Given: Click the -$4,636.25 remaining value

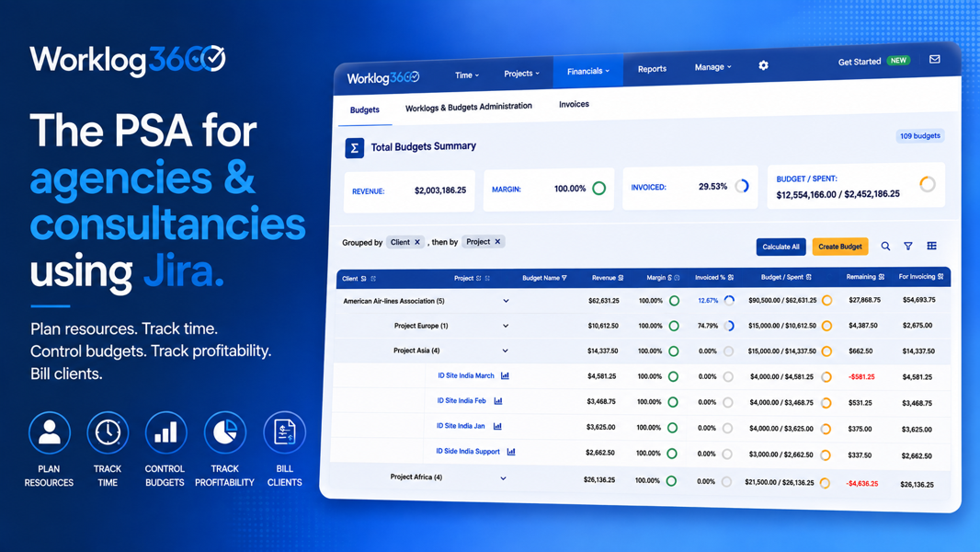Looking at the screenshot, I should pos(862,483).
